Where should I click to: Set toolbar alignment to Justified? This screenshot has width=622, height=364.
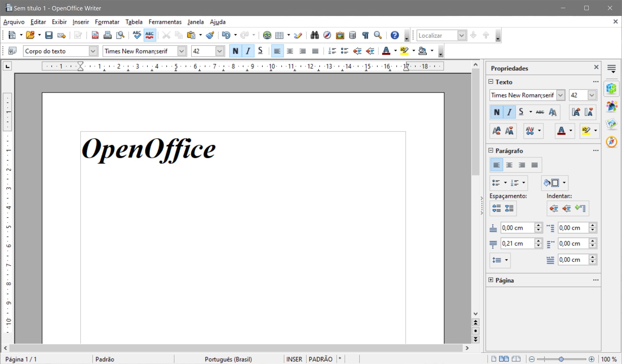click(x=315, y=51)
